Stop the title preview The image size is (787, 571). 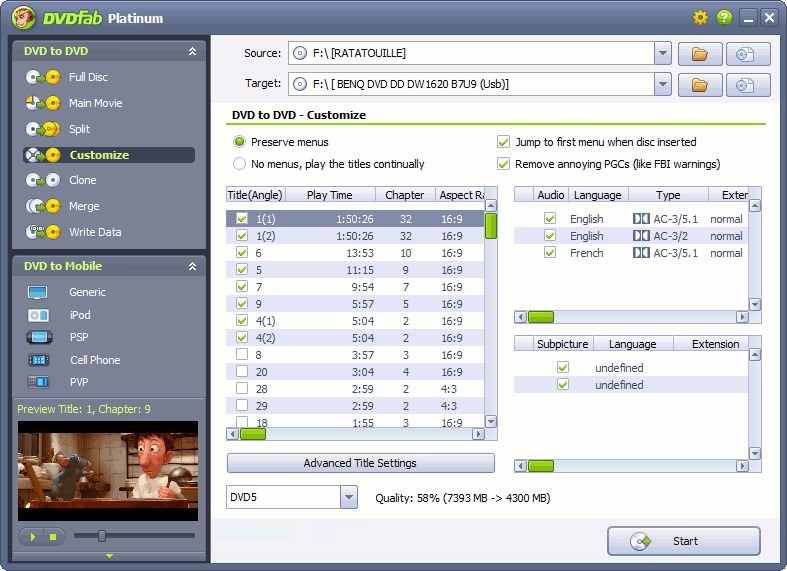53,537
